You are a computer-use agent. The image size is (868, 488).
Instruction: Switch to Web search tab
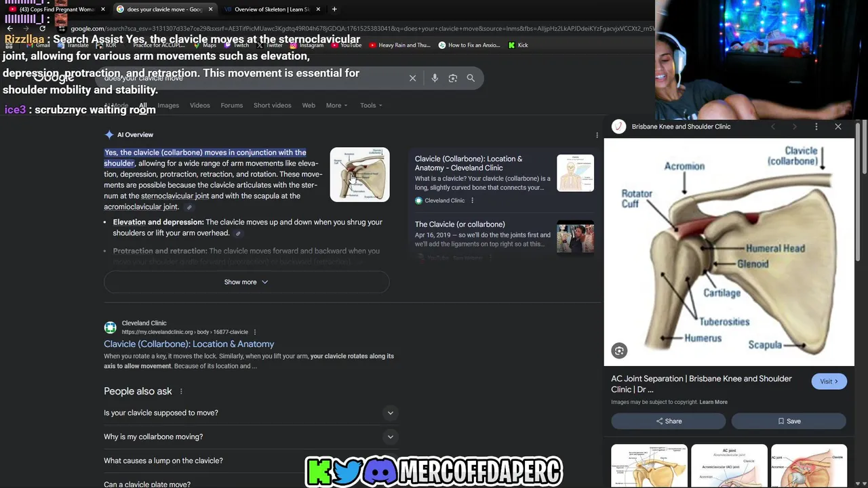(x=309, y=105)
